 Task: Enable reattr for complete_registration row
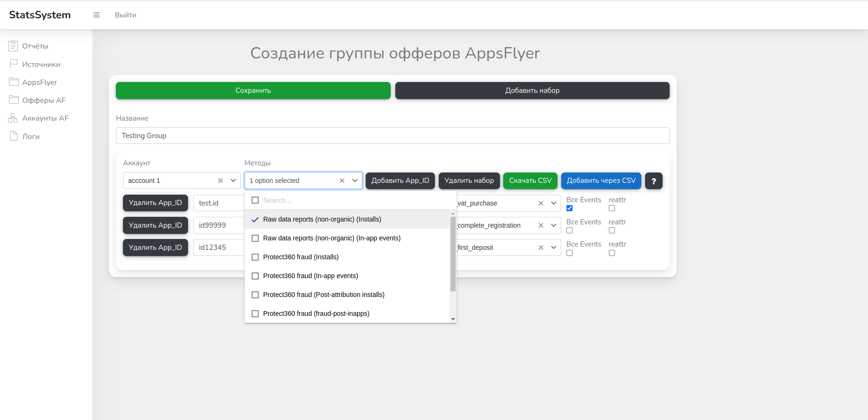coord(612,231)
